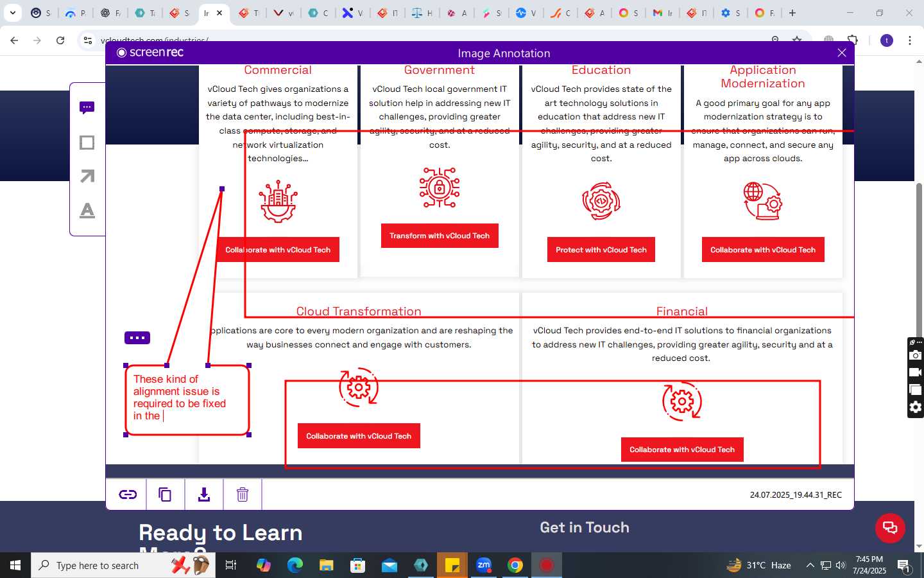
Task: Bookmark this page with the star
Action: coord(797,40)
